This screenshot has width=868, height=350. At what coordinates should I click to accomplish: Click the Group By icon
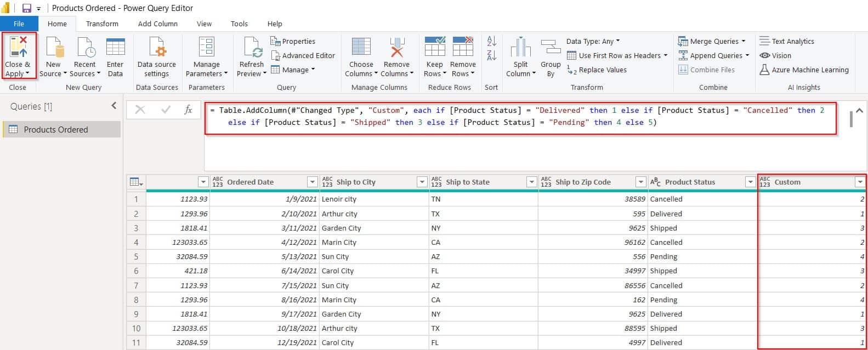[x=551, y=47]
